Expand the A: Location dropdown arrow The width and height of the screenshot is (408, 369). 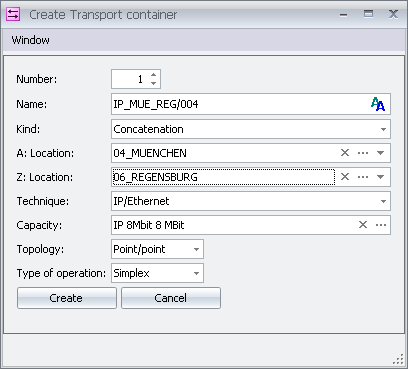coord(380,153)
